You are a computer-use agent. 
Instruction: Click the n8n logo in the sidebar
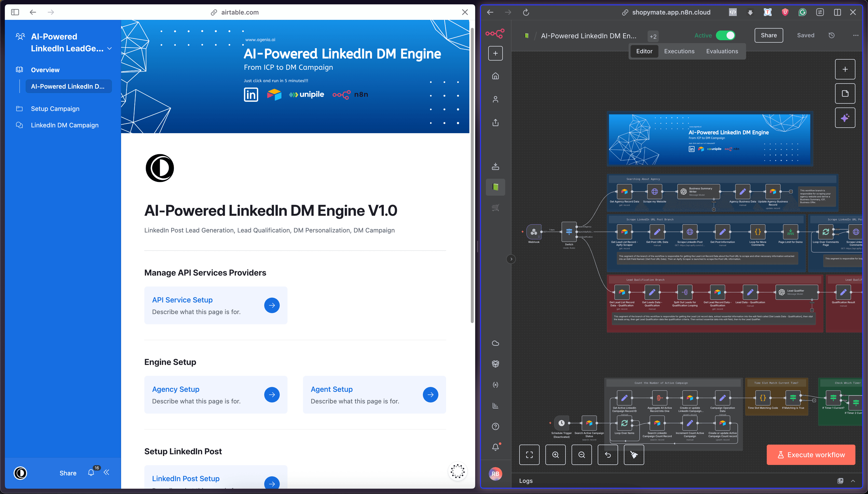[495, 34]
